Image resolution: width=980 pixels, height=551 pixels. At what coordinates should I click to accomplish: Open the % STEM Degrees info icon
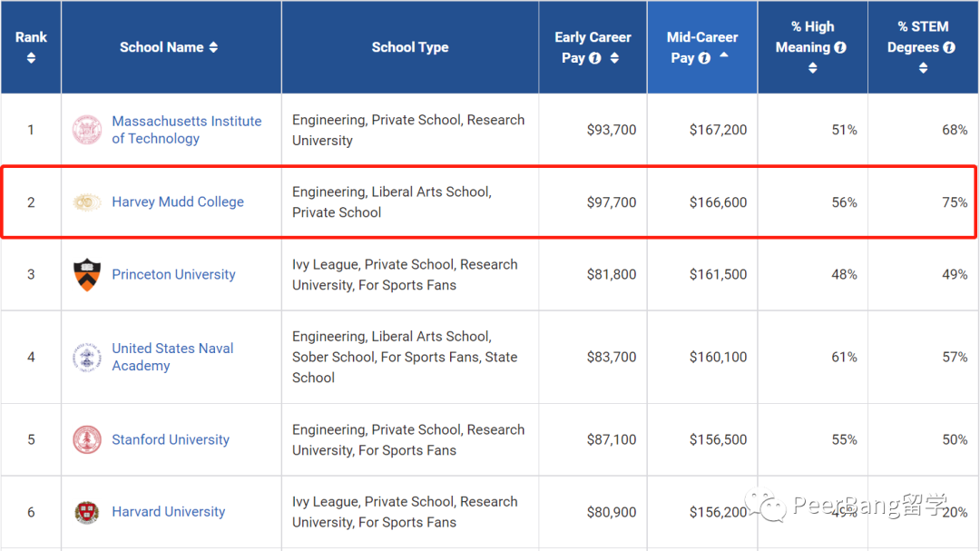click(949, 47)
